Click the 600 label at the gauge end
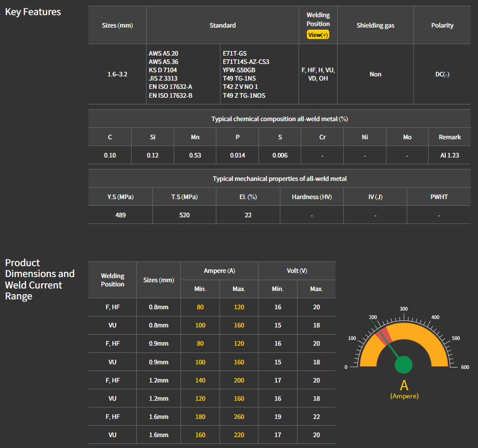This screenshot has height=448, width=478. click(465, 367)
